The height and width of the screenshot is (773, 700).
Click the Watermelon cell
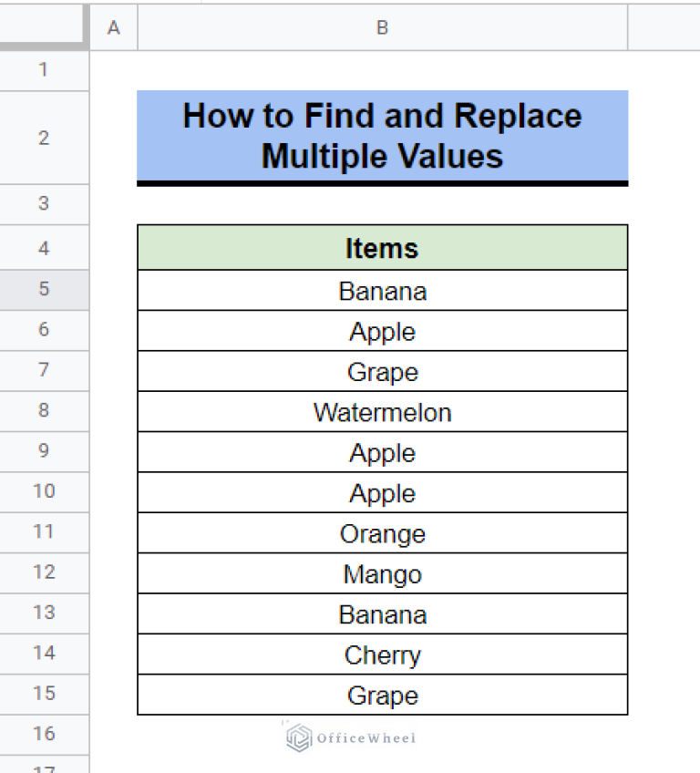(x=382, y=412)
